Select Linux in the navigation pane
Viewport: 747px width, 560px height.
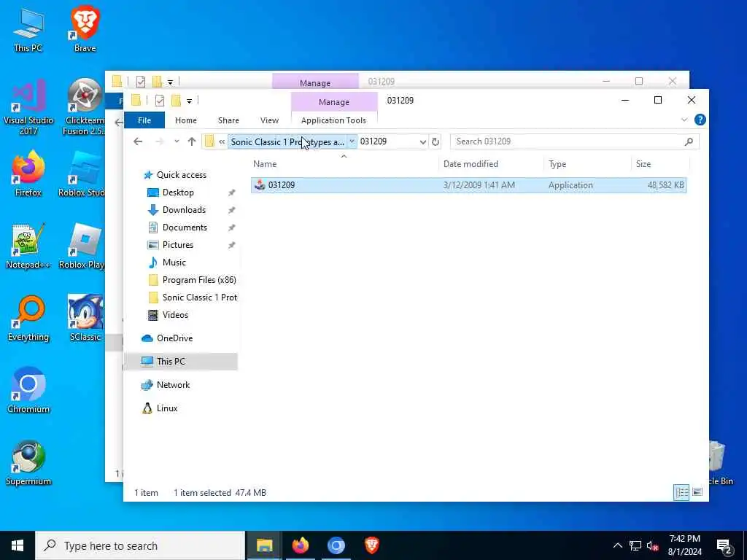(167, 408)
